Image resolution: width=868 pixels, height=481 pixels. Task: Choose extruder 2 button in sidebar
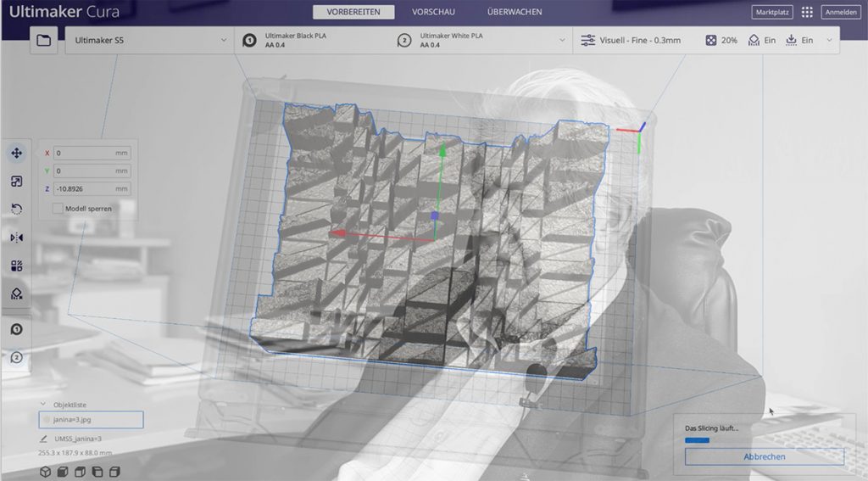pyautogui.click(x=16, y=357)
